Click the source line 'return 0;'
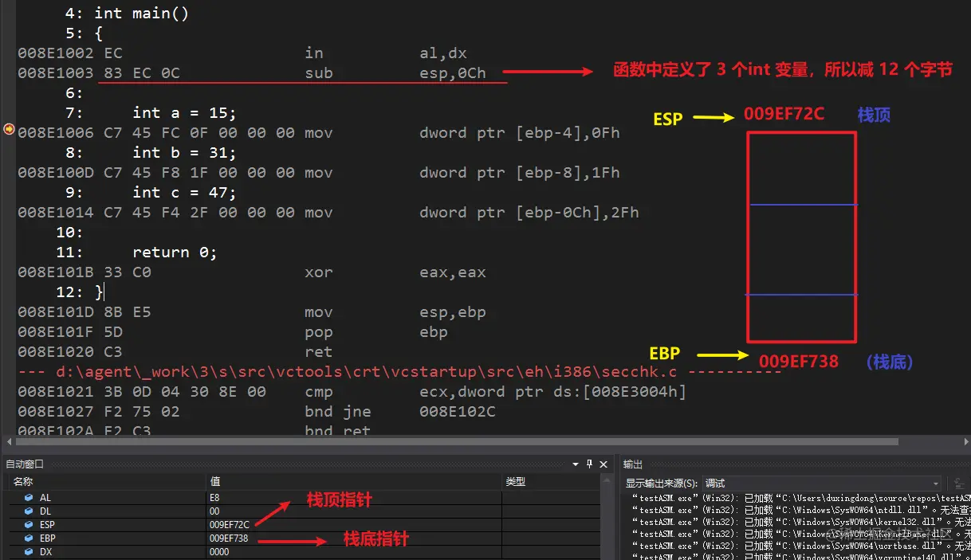Viewport: 971px width, 560px height. click(x=175, y=253)
